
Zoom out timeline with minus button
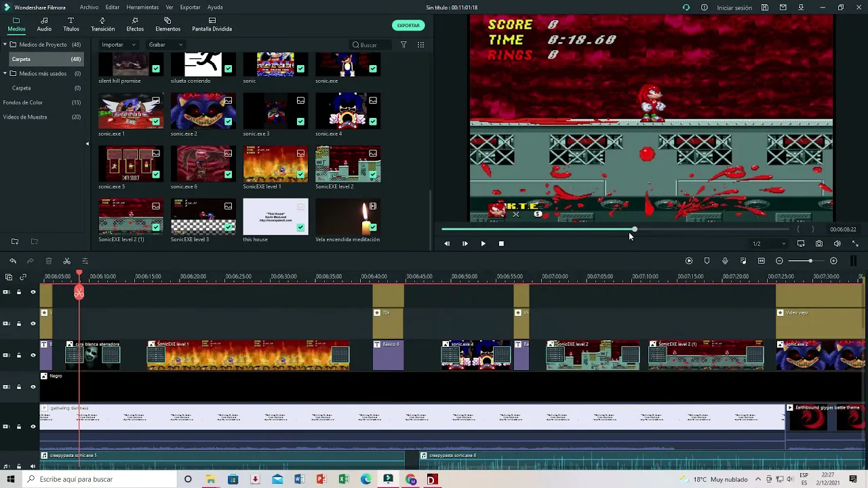pyautogui.click(x=779, y=261)
